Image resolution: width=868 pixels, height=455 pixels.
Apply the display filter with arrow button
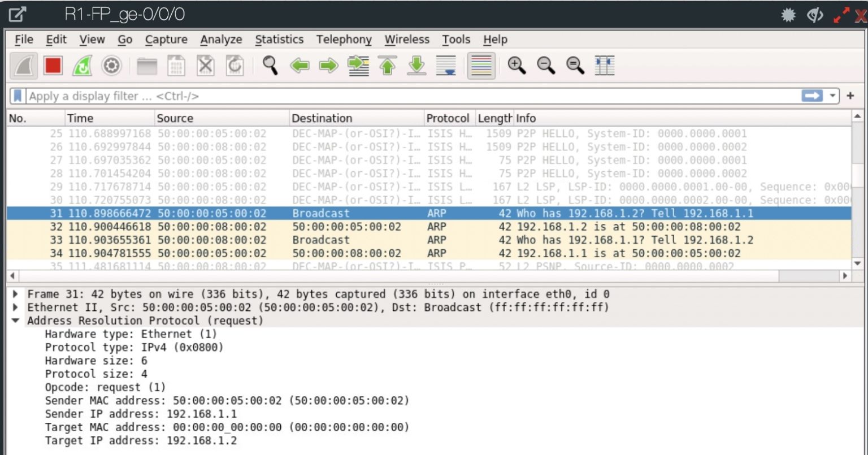(x=813, y=96)
